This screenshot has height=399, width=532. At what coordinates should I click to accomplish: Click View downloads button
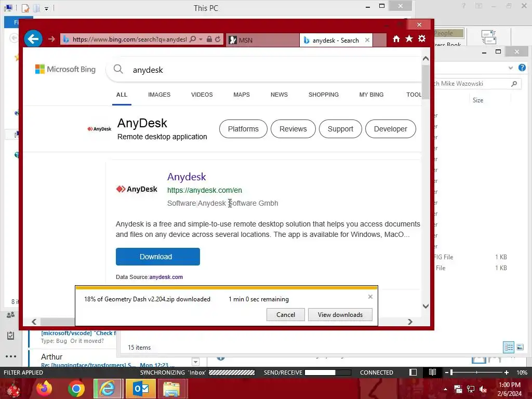tap(340, 314)
